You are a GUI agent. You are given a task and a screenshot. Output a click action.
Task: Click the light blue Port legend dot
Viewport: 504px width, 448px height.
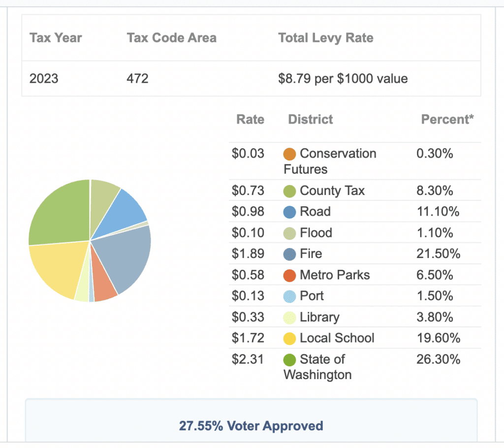point(289,296)
